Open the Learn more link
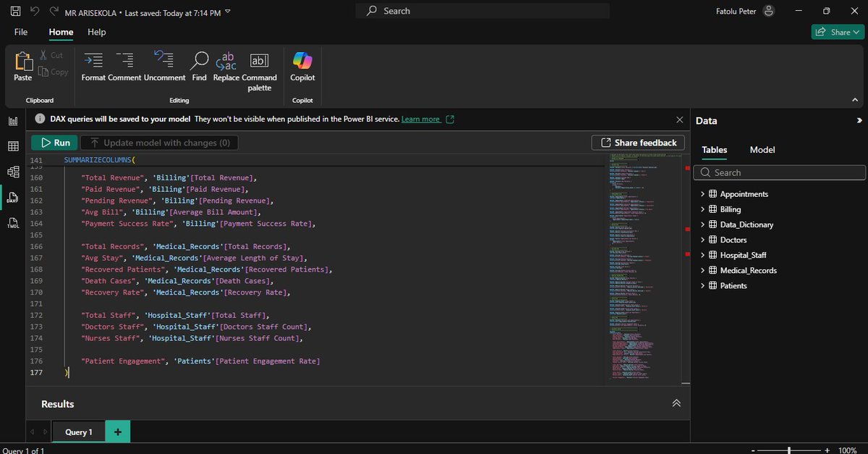This screenshot has width=868, height=454. tap(420, 119)
